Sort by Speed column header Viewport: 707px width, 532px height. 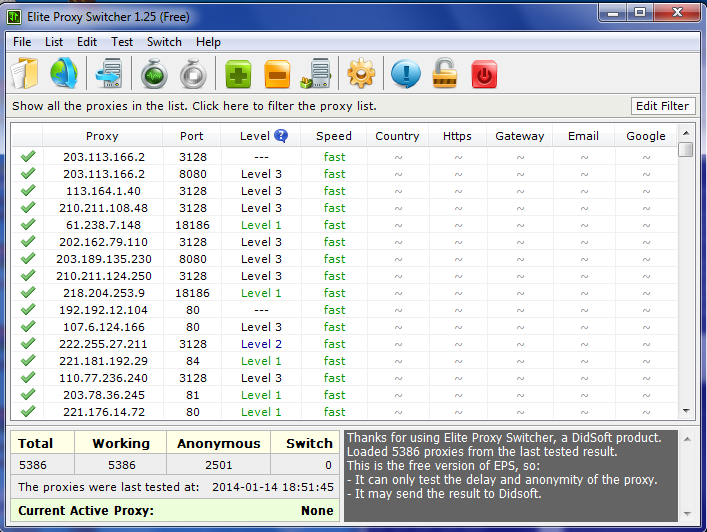(334, 136)
